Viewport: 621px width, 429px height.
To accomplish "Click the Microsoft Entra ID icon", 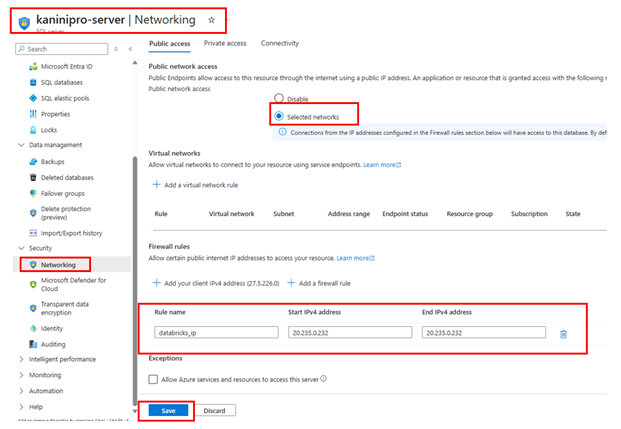I will coord(33,66).
